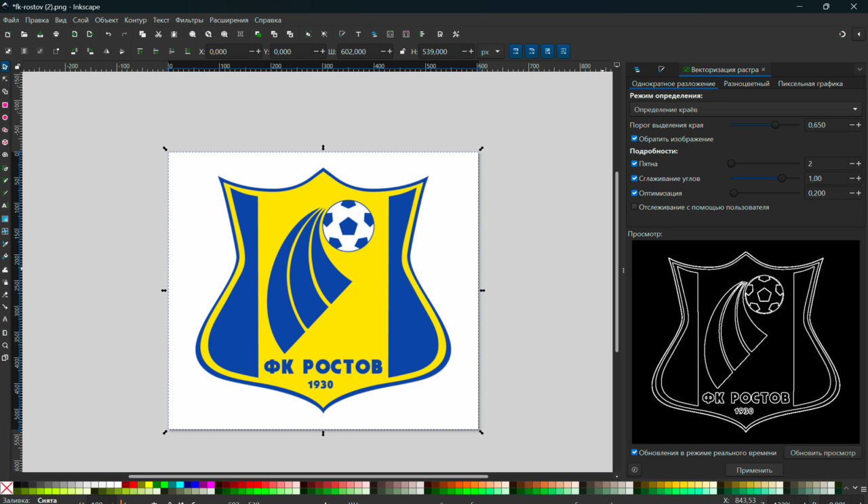The width and height of the screenshot is (868, 504).
Task: Uncheck the 'Оптимизация' checkbox
Action: tap(634, 193)
